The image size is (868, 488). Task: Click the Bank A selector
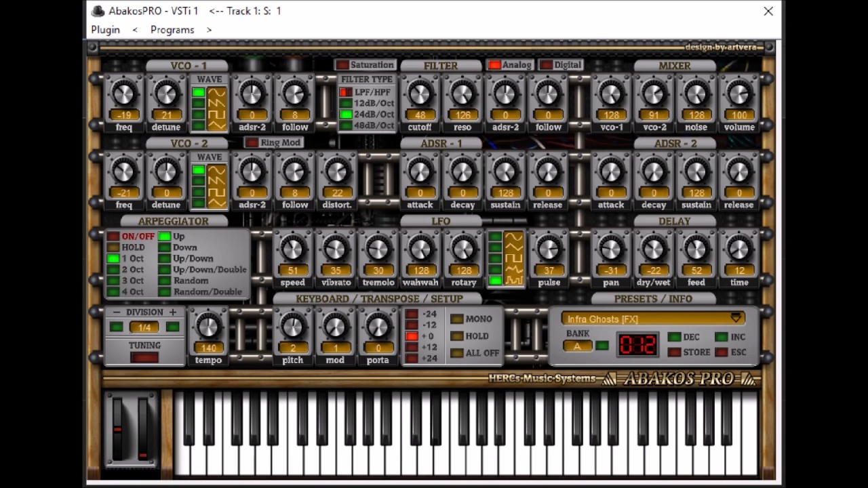click(577, 346)
